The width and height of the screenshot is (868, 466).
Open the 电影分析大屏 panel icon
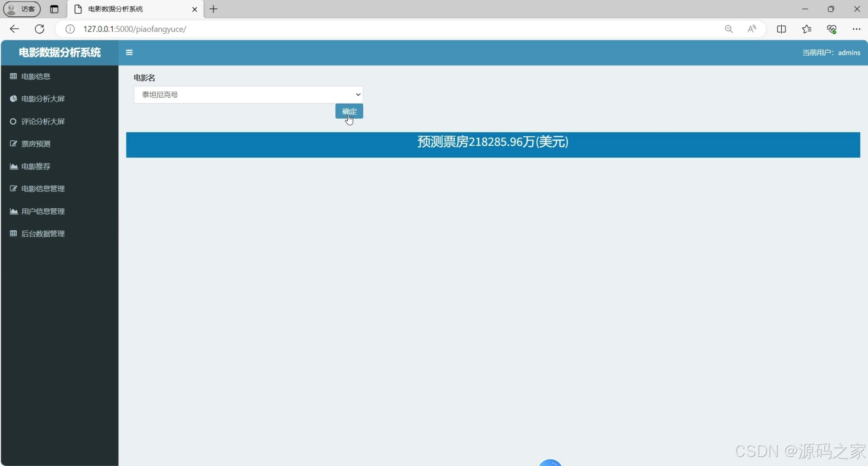tap(13, 99)
